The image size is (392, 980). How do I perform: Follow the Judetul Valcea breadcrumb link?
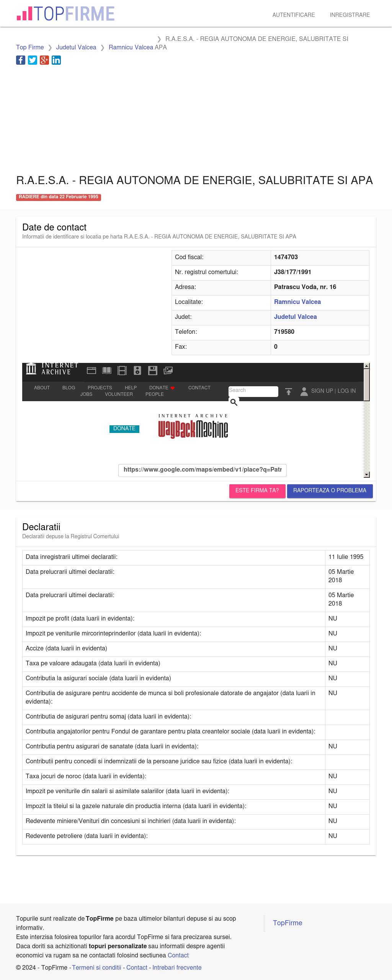coord(76,47)
